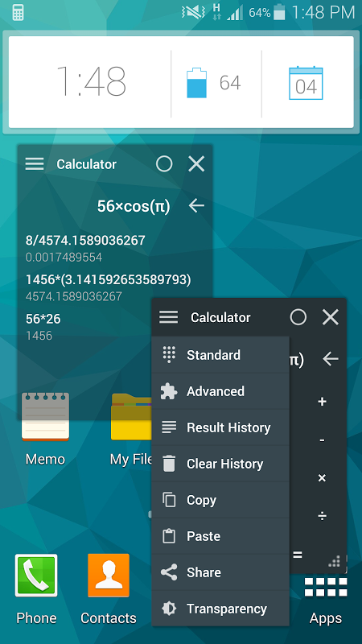Tap the plus operator key

pyautogui.click(x=323, y=402)
